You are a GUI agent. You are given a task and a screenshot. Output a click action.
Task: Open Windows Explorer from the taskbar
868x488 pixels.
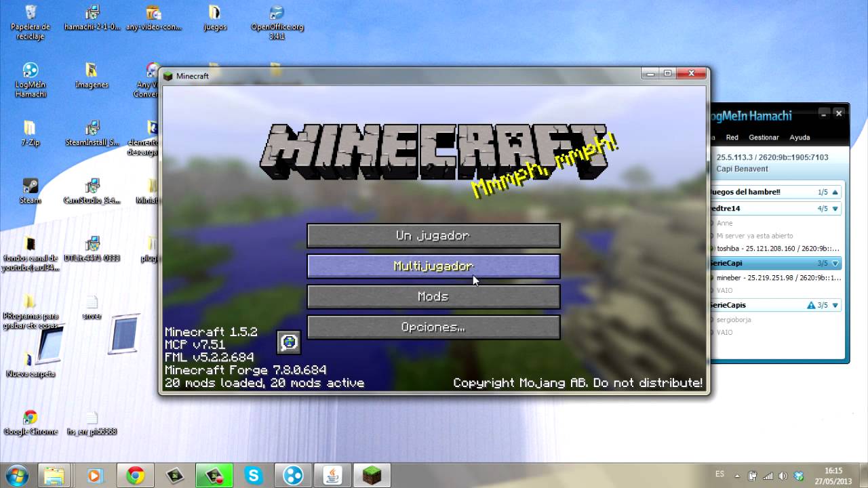pyautogui.click(x=53, y=476)
